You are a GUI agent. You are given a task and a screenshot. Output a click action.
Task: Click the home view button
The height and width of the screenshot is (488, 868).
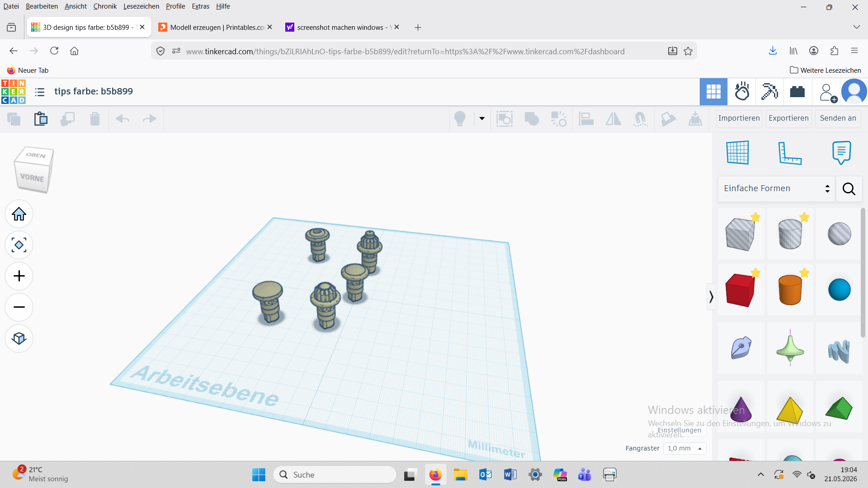(x=19, y=214)
